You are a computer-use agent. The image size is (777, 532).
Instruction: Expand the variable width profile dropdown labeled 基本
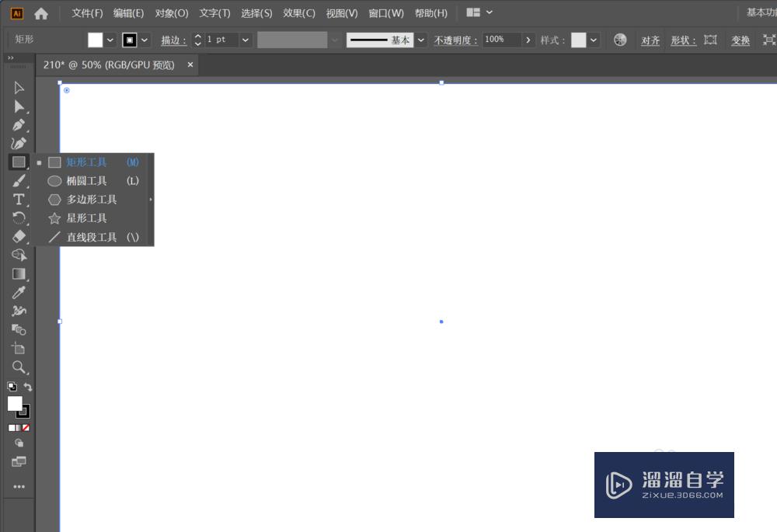tap(420, 39)
